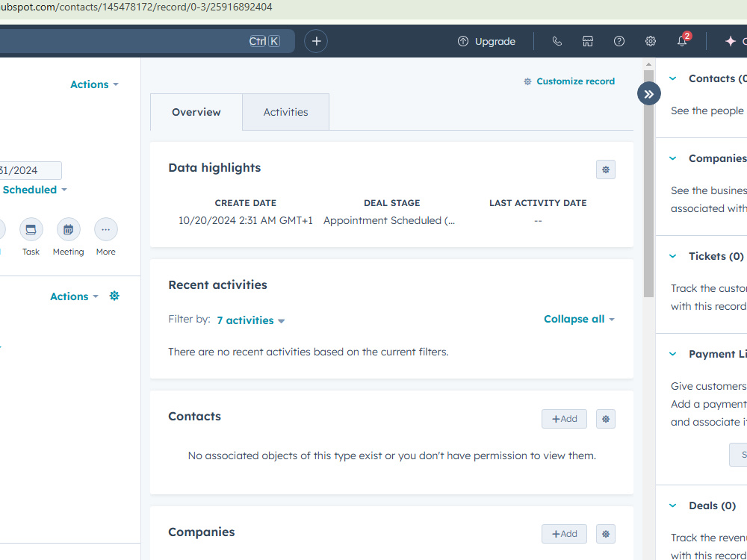The width and height of the screenshot is (747, 560).
Task: Collapse the Contacts section in right sidebar
Action: click(673, 78)
